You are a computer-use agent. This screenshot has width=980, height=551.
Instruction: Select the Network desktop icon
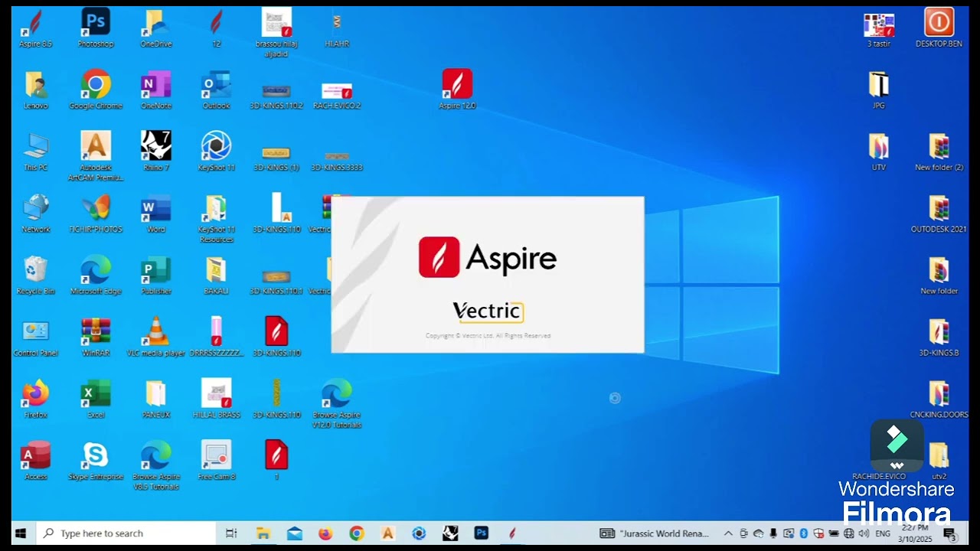coord(35,214)
